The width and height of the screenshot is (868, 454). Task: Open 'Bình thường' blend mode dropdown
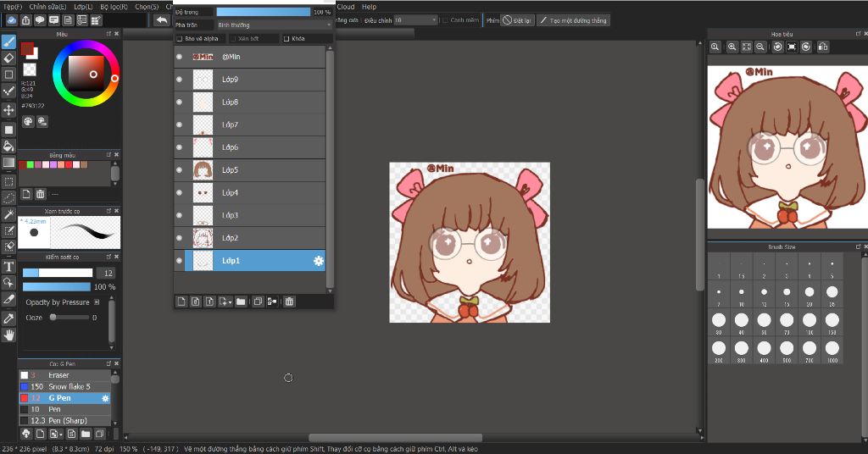tap(274, 25)
